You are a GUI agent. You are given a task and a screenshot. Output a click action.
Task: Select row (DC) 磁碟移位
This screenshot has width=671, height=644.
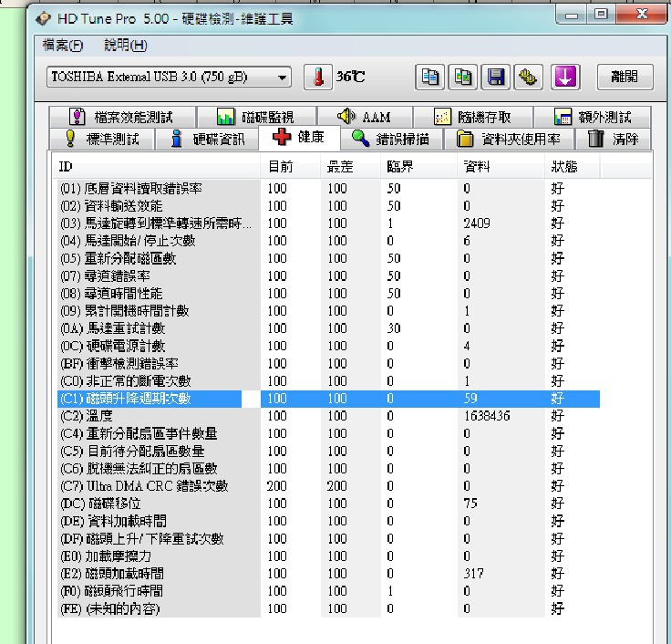(328, 504)
